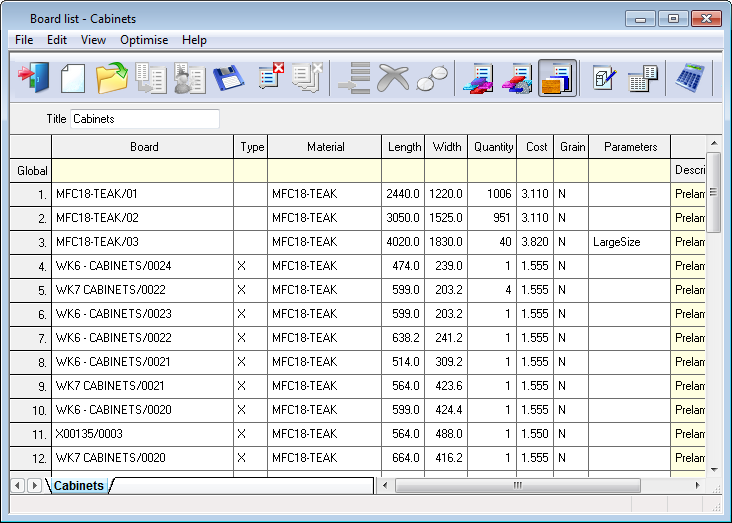
Task: Click the greyed user list icon
Action: coord(190,78)
